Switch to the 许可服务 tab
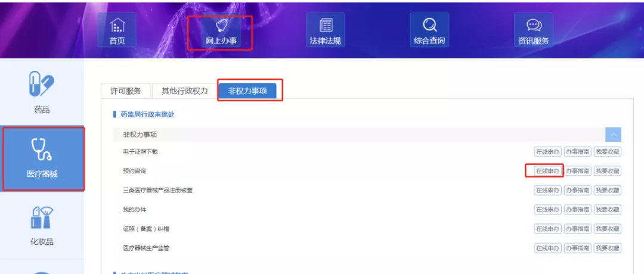The width and height of the screenshot is (644, 274). (126, 91)
